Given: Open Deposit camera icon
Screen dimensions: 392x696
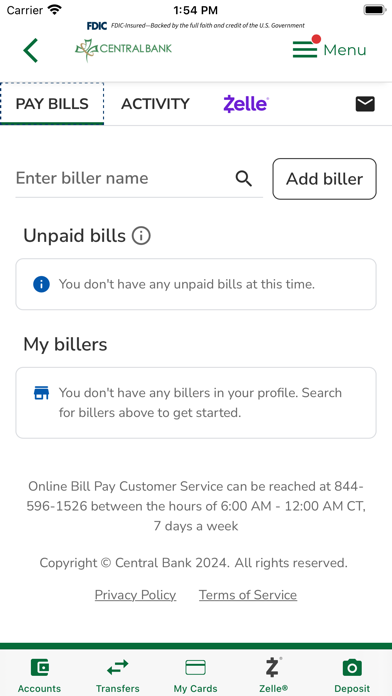Looking at the screenshot, I should [352, 667].
